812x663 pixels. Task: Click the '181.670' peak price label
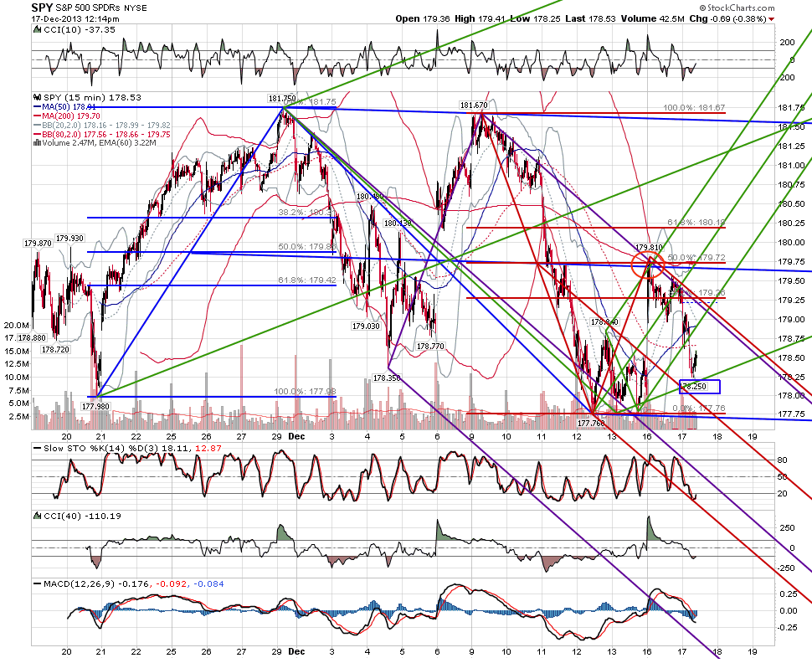point(474,105)
